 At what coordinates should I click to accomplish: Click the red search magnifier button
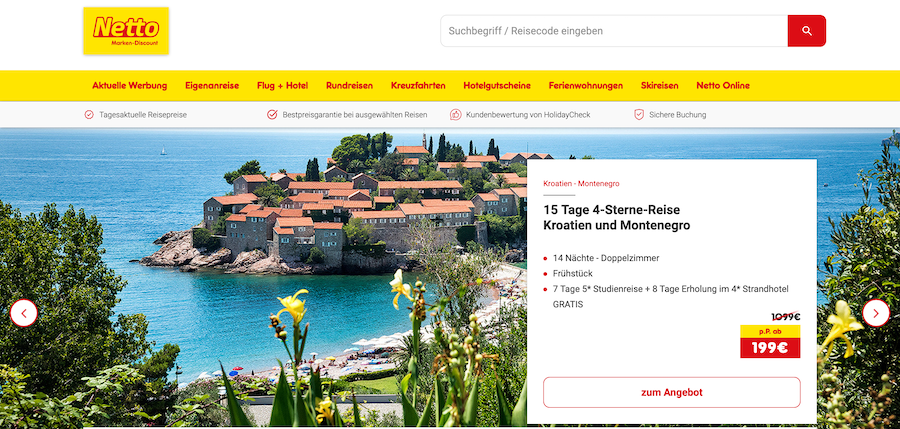click(806, 31)
